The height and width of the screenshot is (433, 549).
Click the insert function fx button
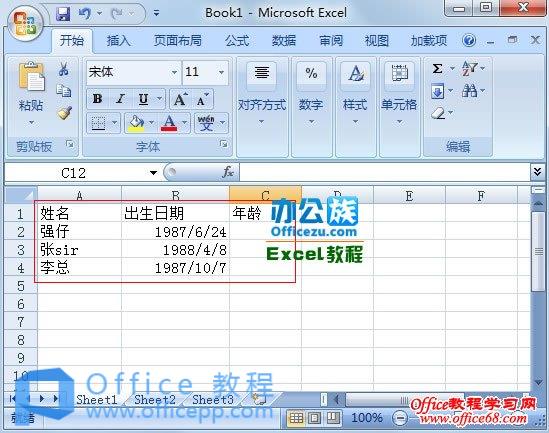click(228, 172)
